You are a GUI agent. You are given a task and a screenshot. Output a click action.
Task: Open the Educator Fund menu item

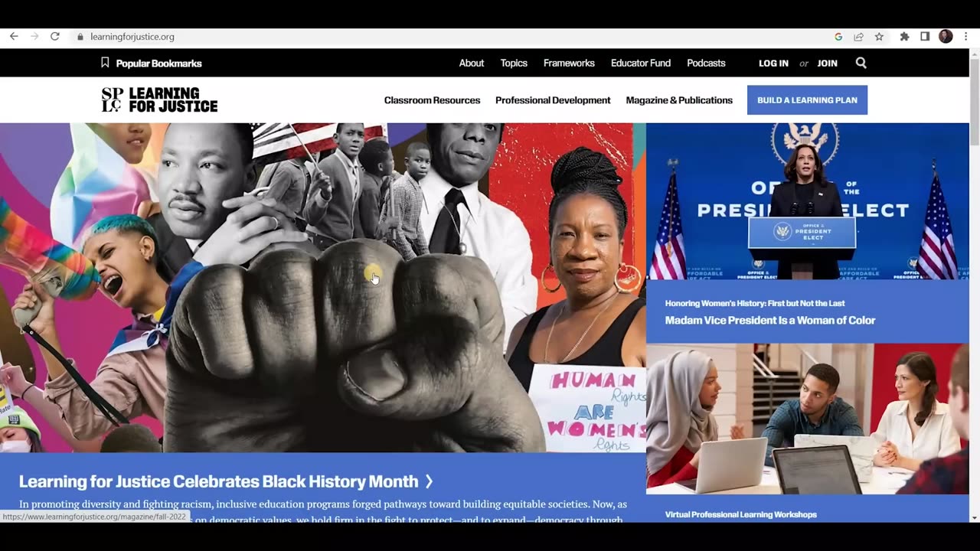pyautogui.click(x=641, y=63)
